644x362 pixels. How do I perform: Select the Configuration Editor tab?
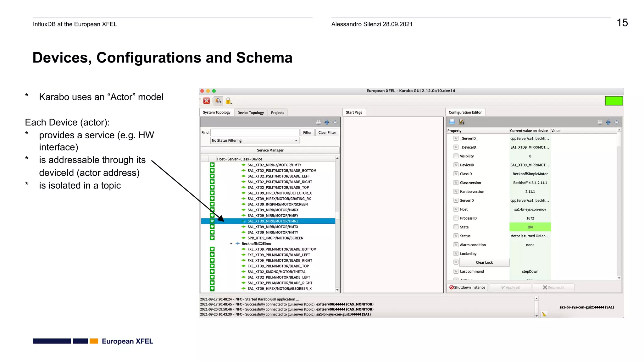pyautogui.click(x=465, y=112)
